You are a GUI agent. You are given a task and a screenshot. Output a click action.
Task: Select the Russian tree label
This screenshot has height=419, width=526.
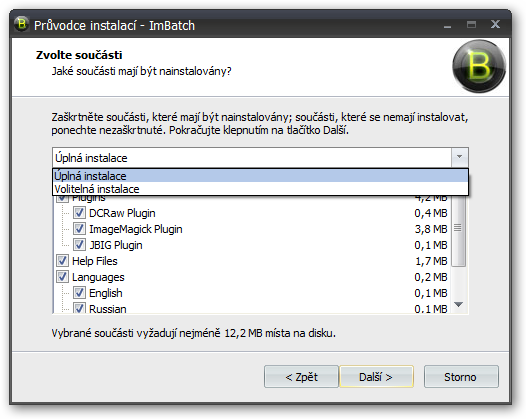pos(108,308)
